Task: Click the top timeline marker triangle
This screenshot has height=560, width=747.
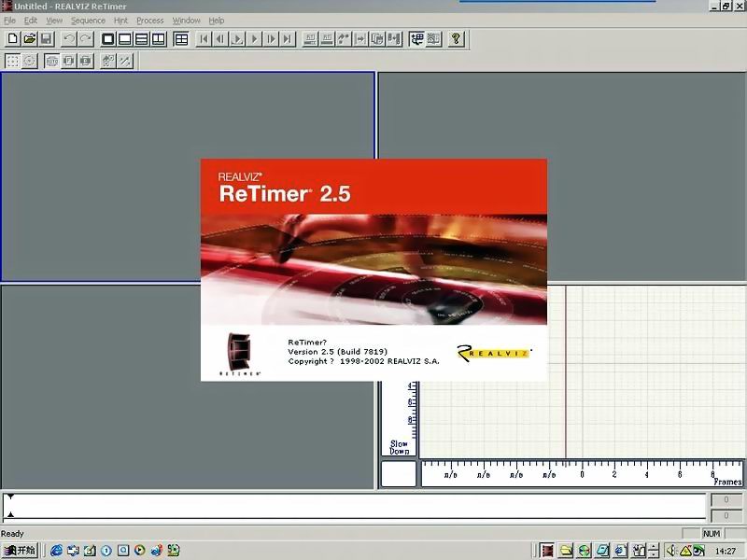Action: (10, 497)
